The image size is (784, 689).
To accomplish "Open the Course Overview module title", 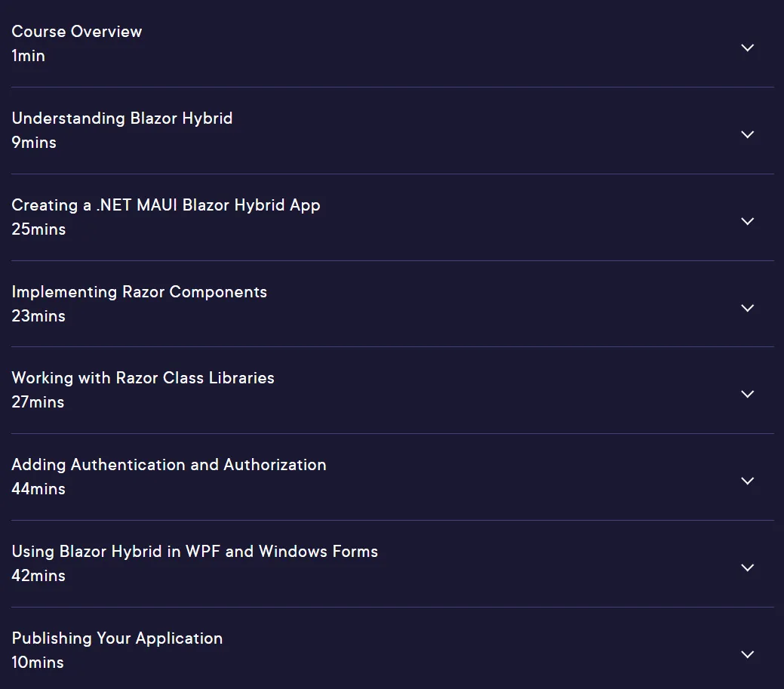I will tap(76, 32).
